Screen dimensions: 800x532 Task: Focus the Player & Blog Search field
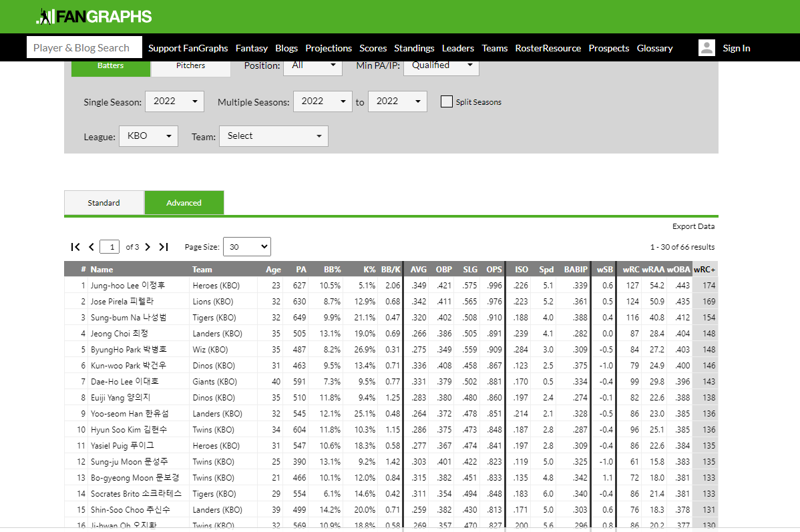coord(84,47)
